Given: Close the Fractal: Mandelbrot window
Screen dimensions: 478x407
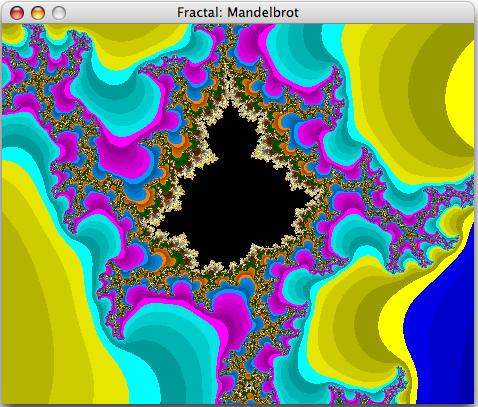Looking at the screenshot, I should click(x=17, y=13).
